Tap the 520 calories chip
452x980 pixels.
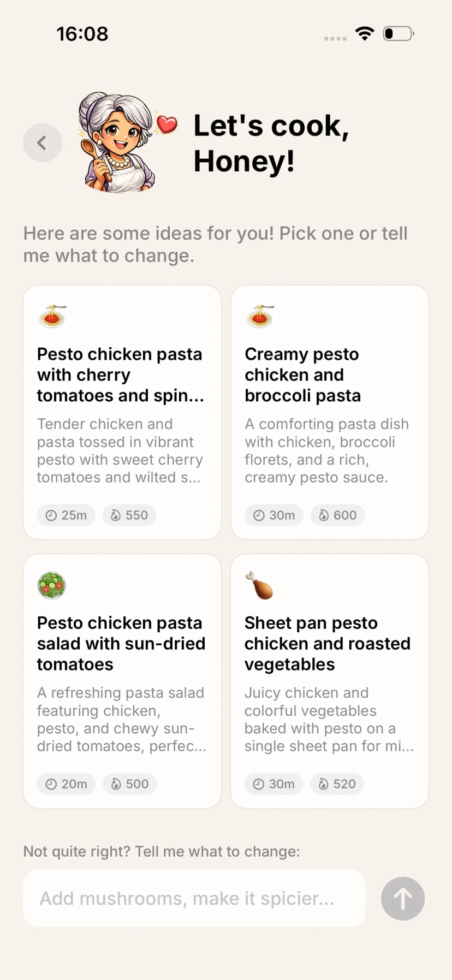tap(337, 783)
